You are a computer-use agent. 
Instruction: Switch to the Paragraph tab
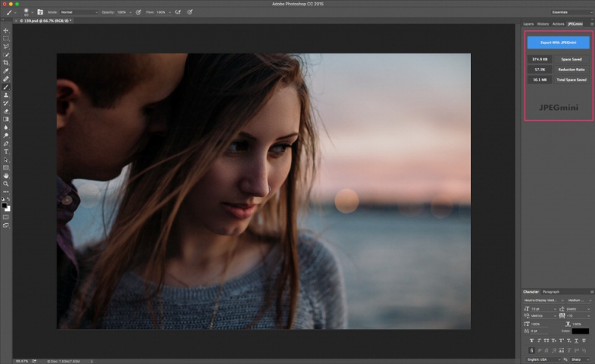point(551,291)
